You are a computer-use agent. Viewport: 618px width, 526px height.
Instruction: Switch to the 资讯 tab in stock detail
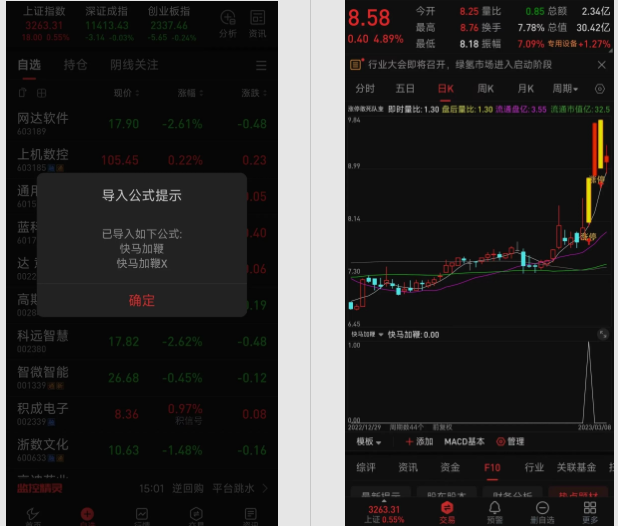pos(408,468)
